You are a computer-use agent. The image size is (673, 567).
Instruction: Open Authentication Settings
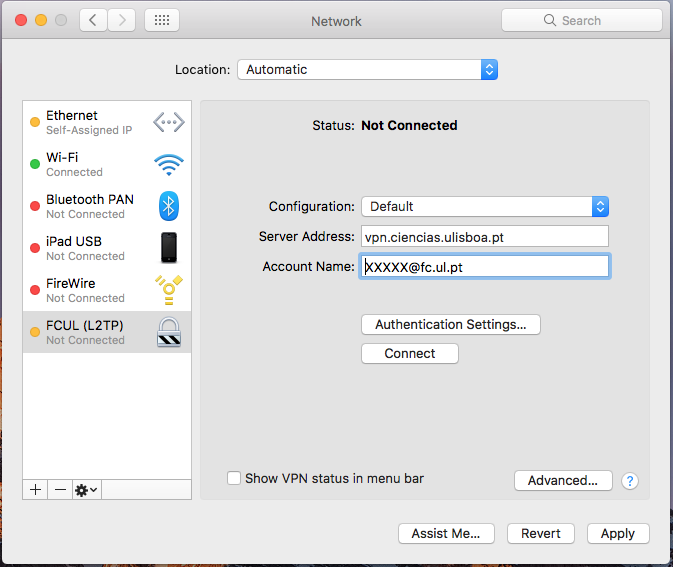click(450, 324)
